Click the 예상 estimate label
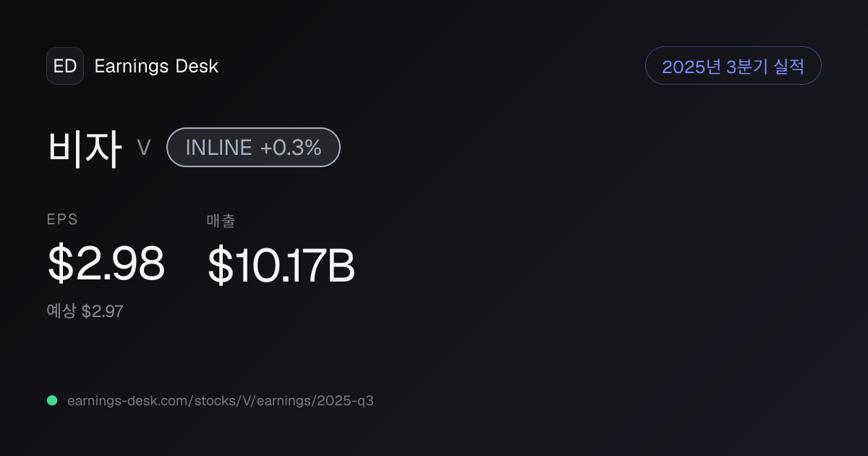This screenshot has height=456, width=868. coord(61,311)
